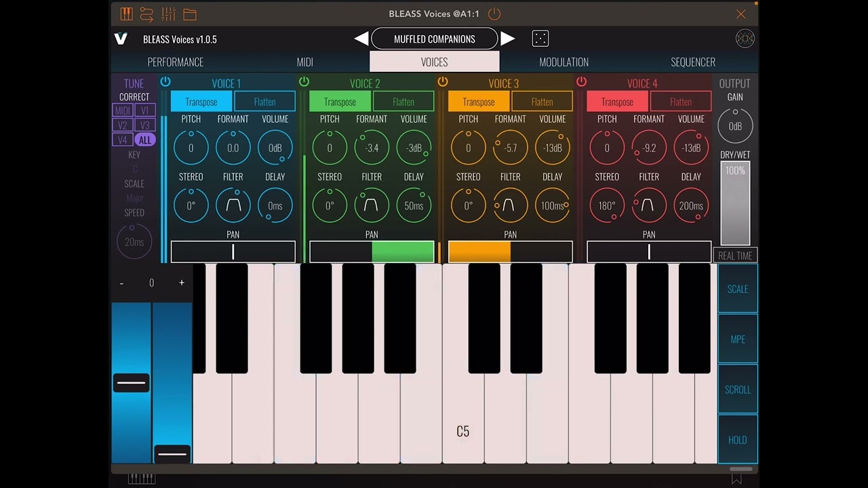The image size is (868, 488).
Task: Close the plugin with the orange X
Action: click(741, 14)
